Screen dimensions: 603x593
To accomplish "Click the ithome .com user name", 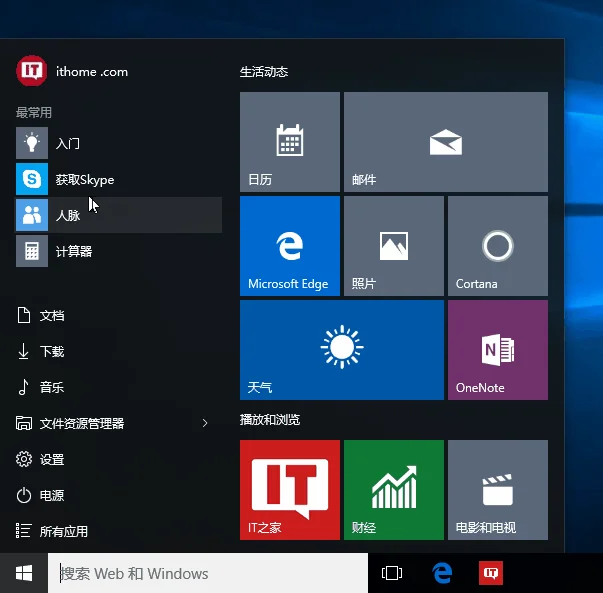I will (92, 72).
